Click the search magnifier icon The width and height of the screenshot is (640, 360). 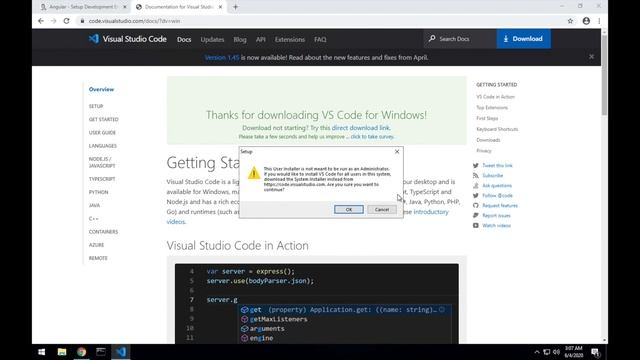[432, 38]
